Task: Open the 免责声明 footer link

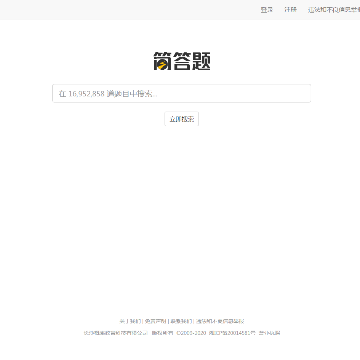Action: [x=155, y=321]
